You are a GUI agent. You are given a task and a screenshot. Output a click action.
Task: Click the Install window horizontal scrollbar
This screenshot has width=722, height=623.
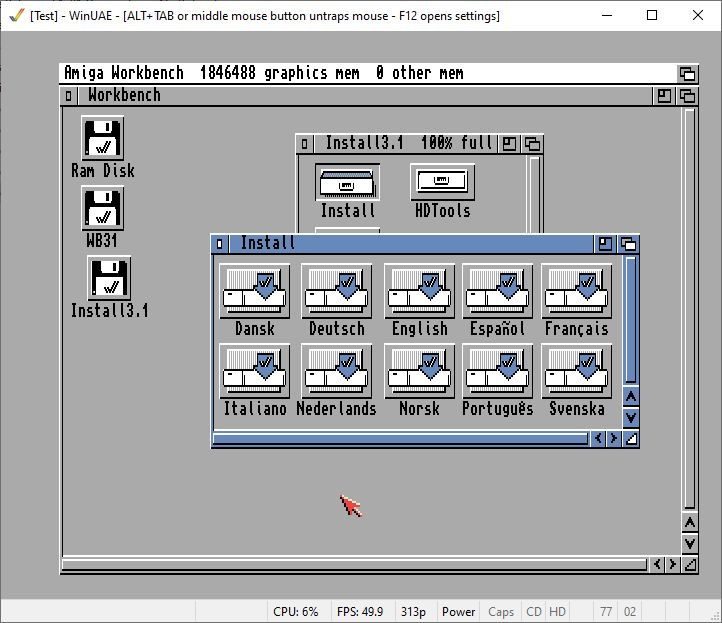click(401, 438)
